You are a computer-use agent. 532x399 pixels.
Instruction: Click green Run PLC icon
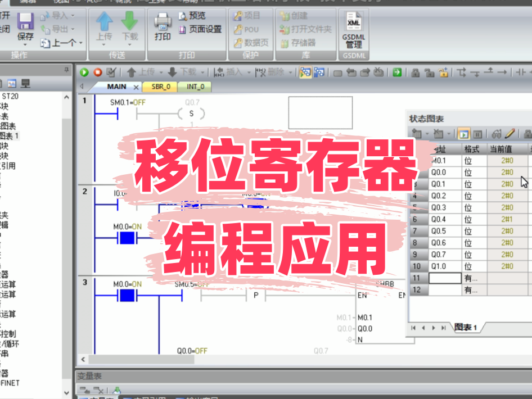pyautogui.click(x=84, y=72)
